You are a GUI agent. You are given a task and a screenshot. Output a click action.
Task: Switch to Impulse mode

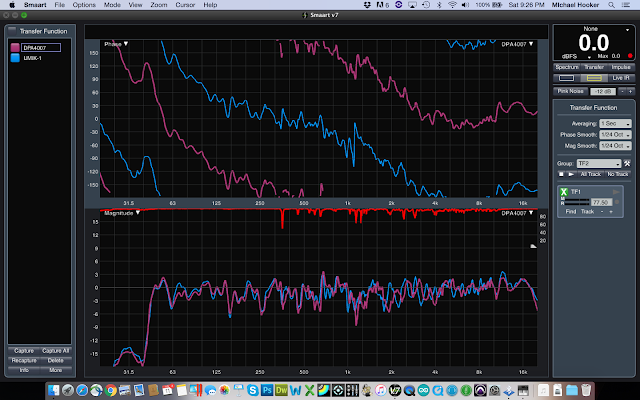pos(620,67)
